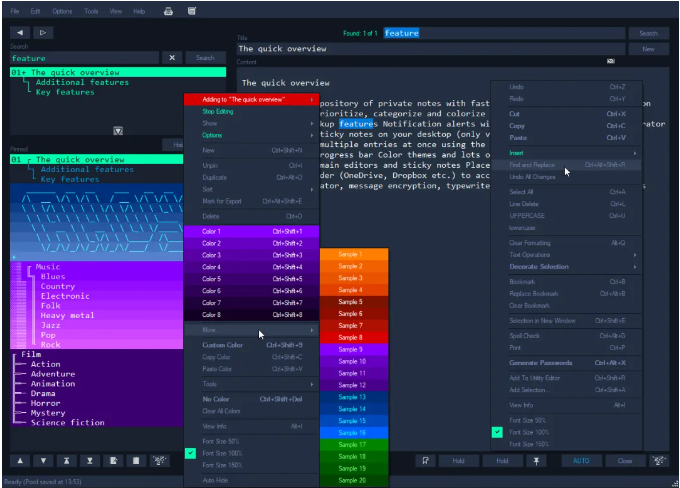Click the Search button at the top right
Viewport: 680px width, 488px height.
point(648,33)
